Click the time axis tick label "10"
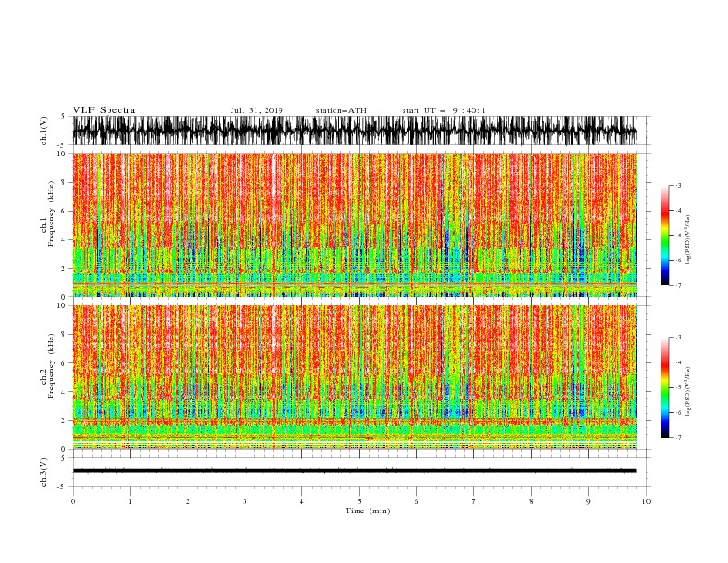The image size is (728, 563). 646,501
